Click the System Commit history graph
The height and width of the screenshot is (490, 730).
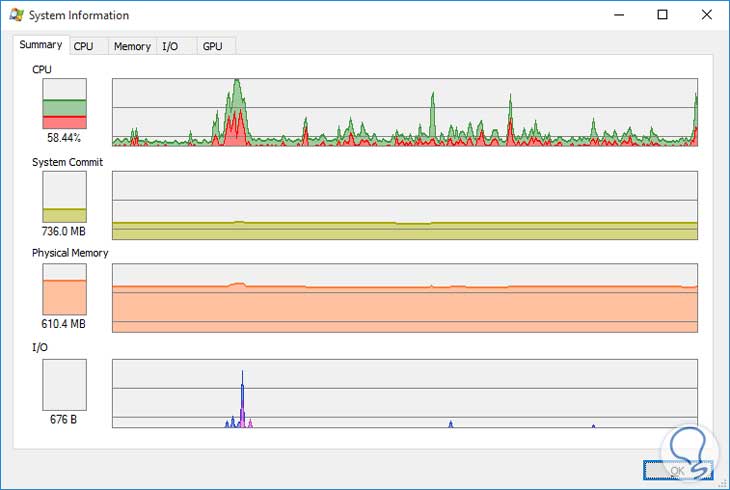(x=405, y=205)
